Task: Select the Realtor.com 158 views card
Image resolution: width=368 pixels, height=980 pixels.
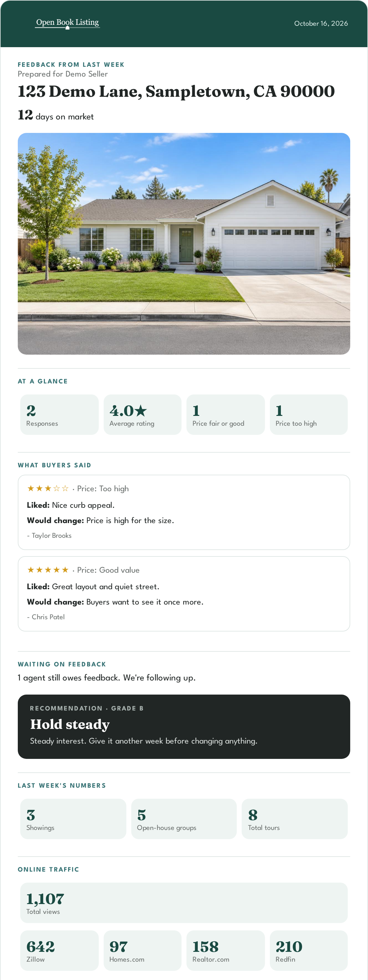Action: click(x=225, y=950)
